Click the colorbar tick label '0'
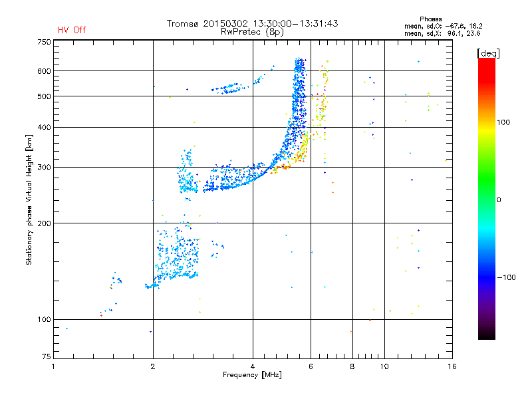 [499, 199]
